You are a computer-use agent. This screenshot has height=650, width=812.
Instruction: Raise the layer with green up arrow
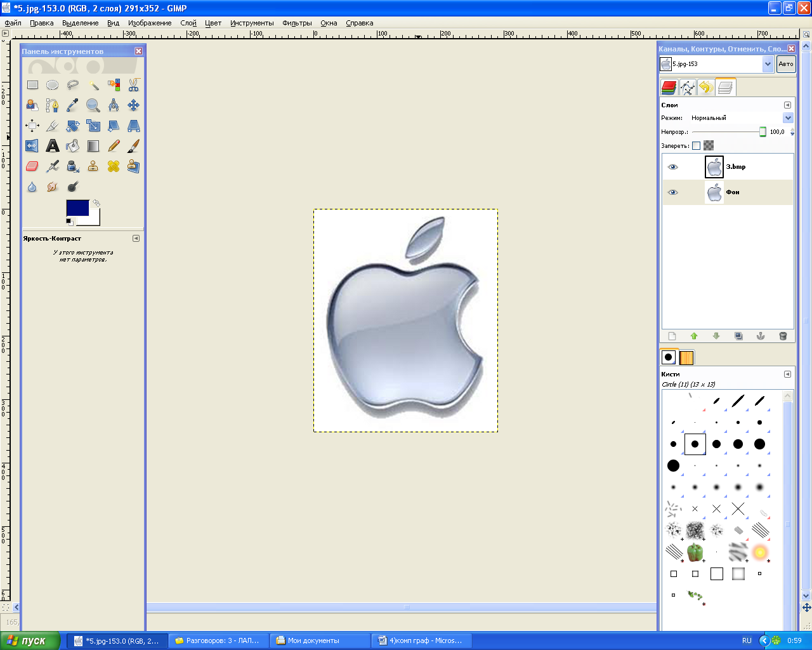694,336
